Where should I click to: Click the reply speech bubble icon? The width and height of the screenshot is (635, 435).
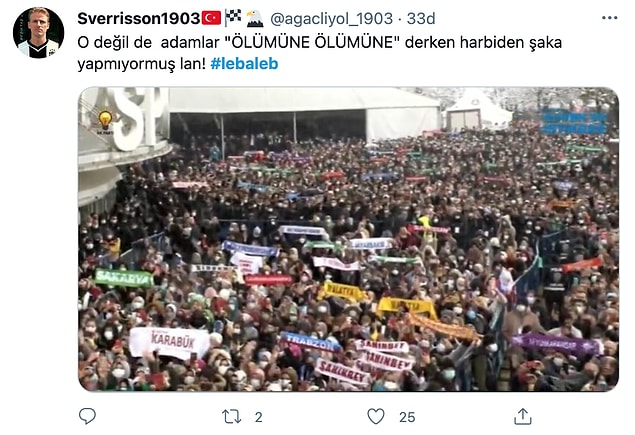87,416
